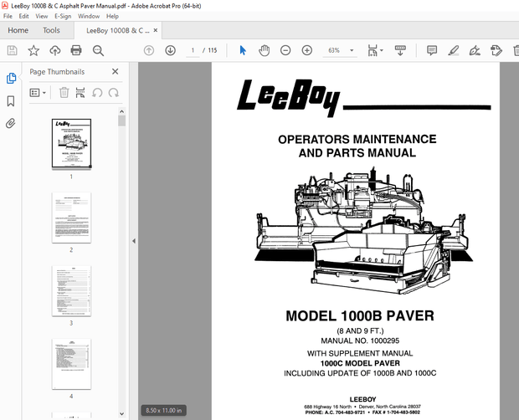This screenshot has height=420, width=519.
Task: Click the Stamp tool icon
Action: (496, 50)
